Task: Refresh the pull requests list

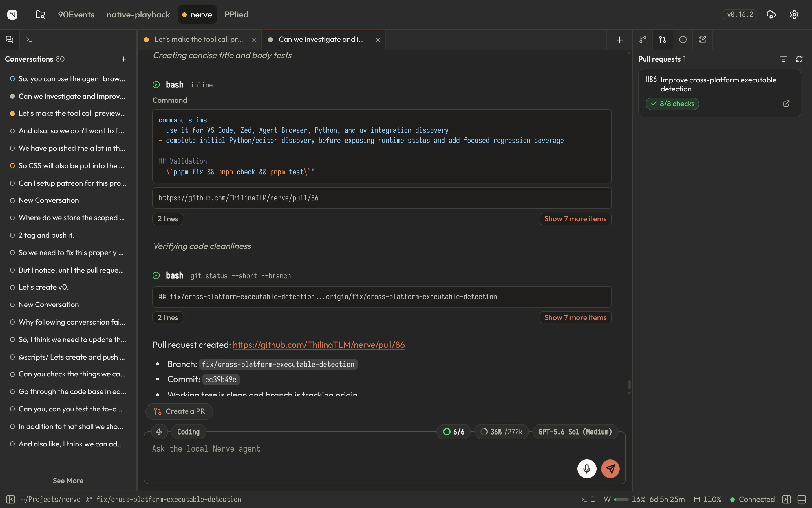Action: (x=799, y=59)
